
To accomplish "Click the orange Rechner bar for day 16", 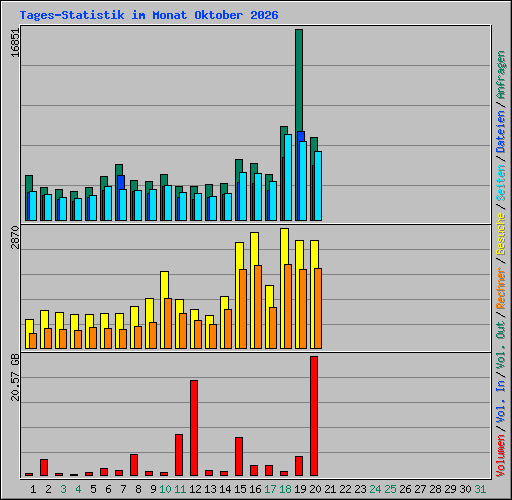I will tap(258, 307).
